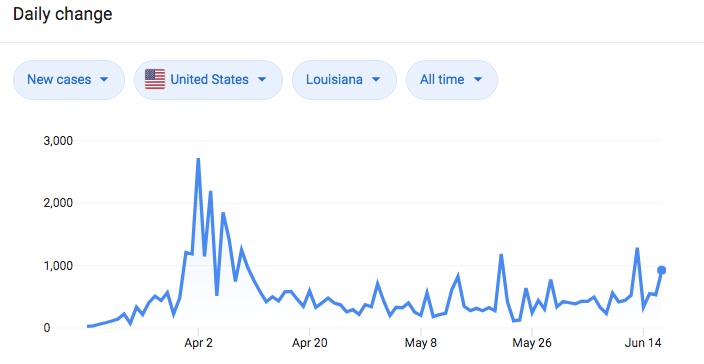Click the Jun 14 axis label

(643, 343)
